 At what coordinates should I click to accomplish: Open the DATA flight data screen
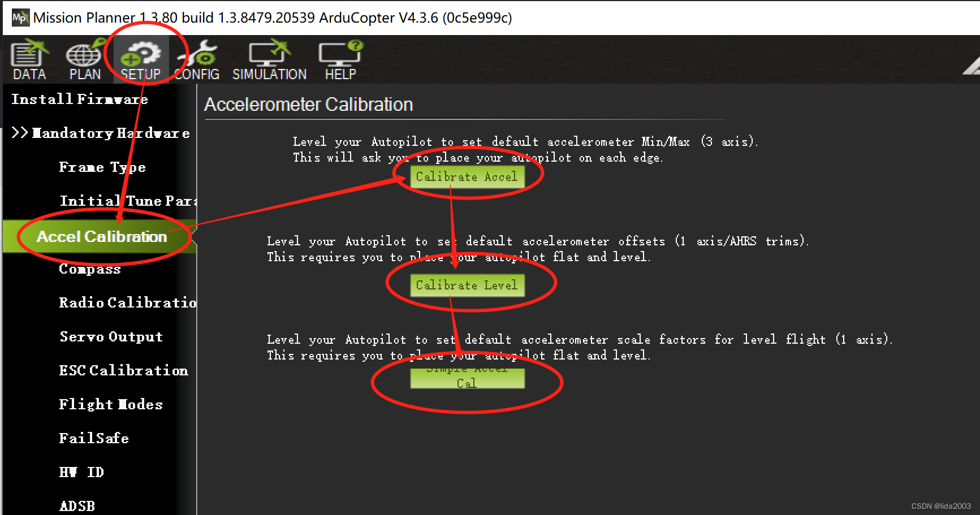[x=29, y=60]
